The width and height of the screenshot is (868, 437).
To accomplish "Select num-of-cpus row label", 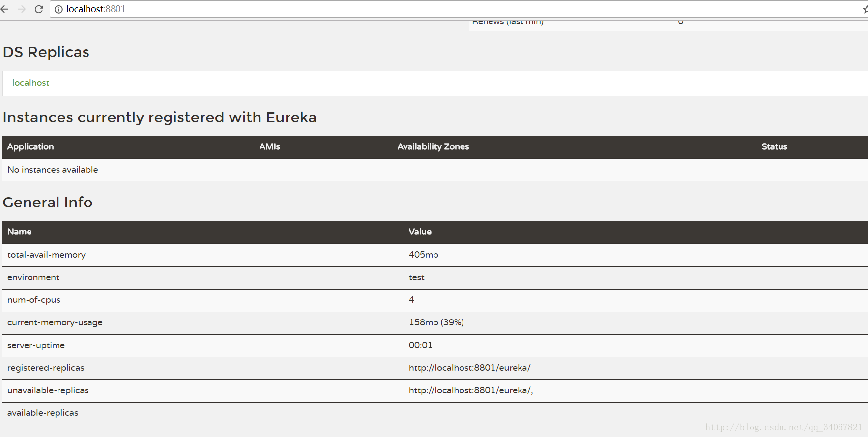I will point(34,300).
